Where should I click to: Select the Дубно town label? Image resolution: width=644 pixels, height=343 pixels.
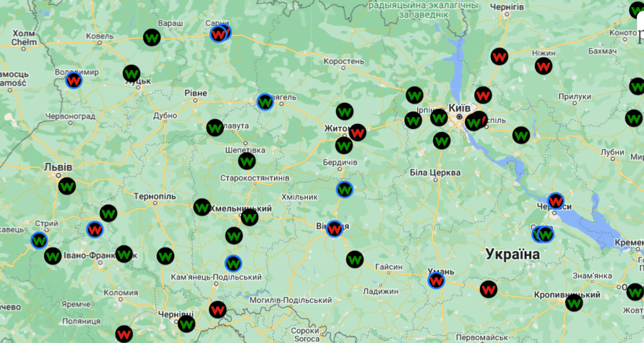point(165,116)
